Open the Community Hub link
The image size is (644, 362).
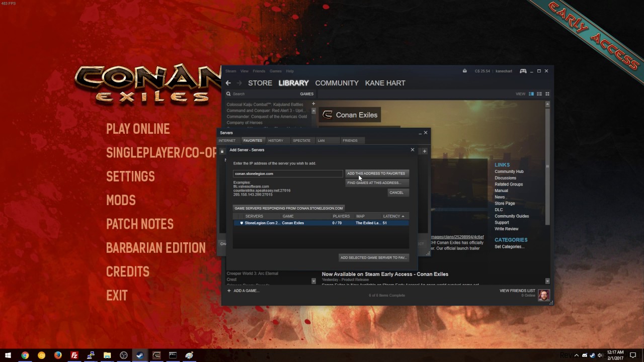509,171
